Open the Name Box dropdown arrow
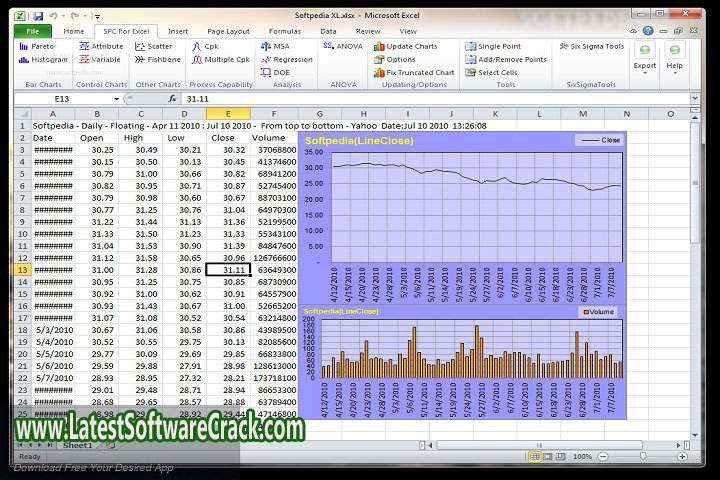Image resolution: width=720 pixels, height=480 pixels. [117, 99]
